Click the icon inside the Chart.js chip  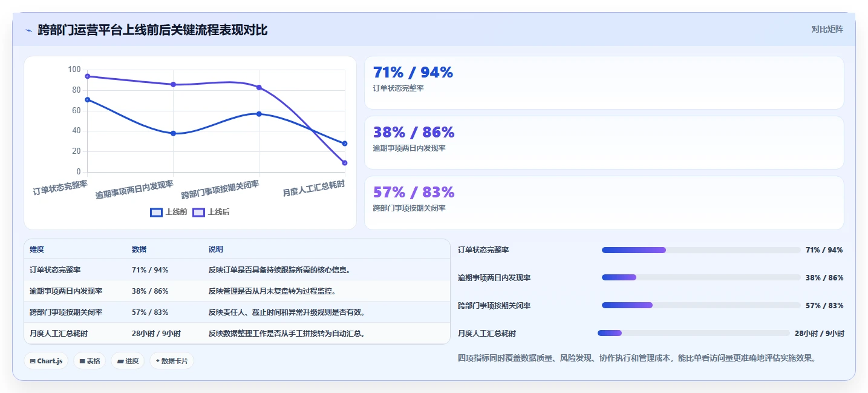(33, 361)
